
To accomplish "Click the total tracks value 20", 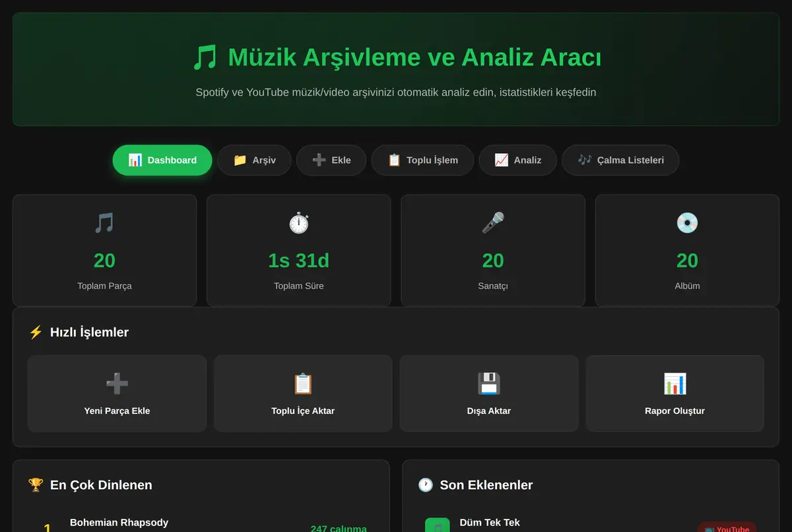I will click(x=104, y=261).
